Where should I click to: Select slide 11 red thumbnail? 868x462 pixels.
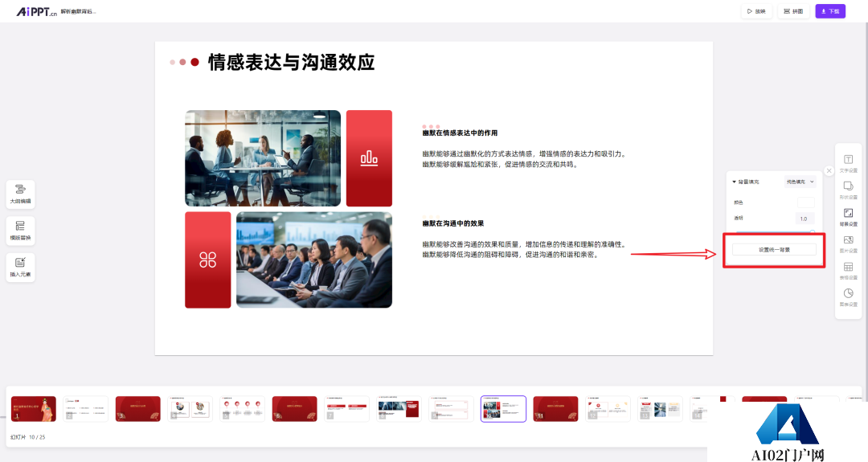click(x=556, y=409)
